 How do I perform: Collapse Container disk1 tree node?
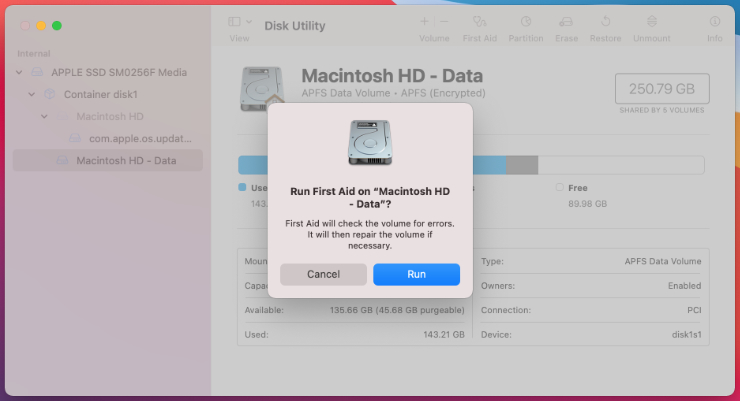[32, 94]
